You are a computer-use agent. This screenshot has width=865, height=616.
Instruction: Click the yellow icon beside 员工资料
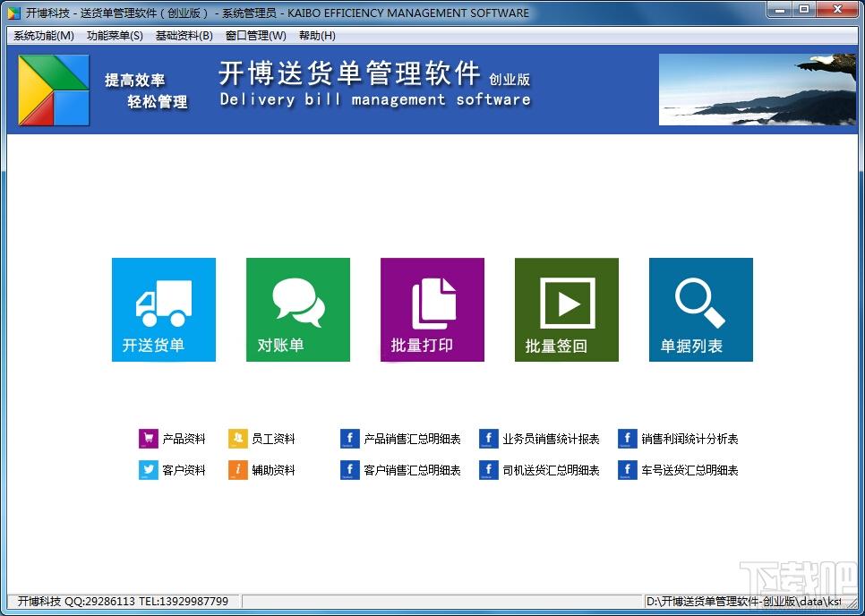tap(238, 439)
